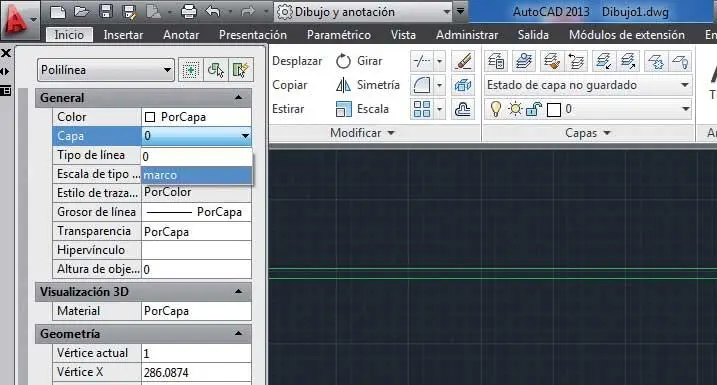Toggle the layer freeze sun icon

pyautogui.click(x=515, y=109)
